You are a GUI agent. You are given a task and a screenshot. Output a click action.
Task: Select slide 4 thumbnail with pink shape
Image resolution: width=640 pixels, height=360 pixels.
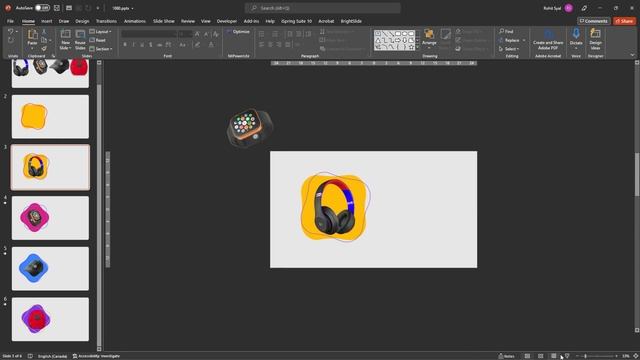pos(50,218)
